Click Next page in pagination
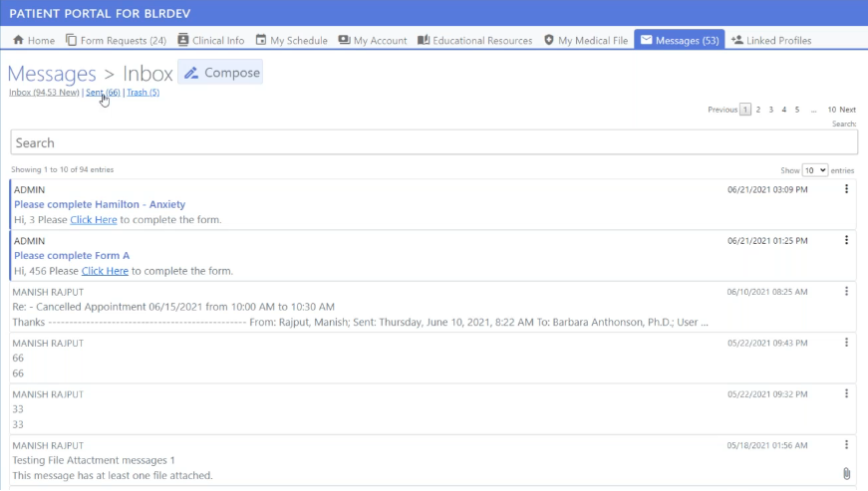868x491 pixels. [847, 110]
